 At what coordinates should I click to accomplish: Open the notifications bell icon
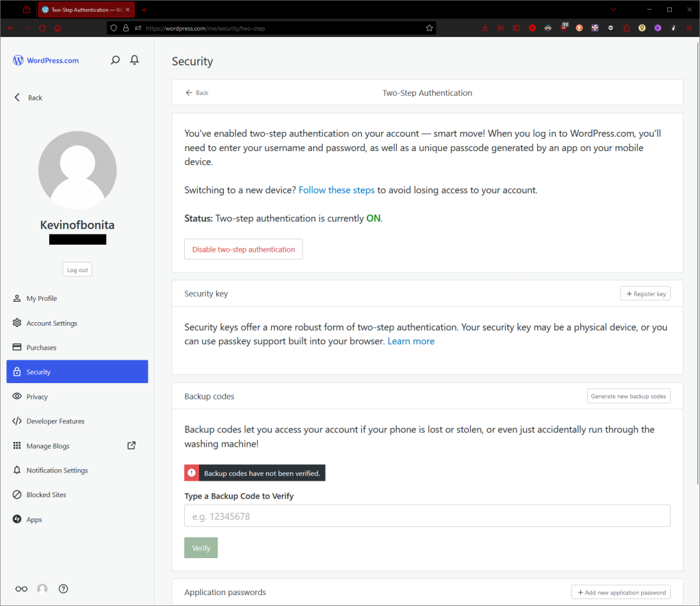coord(135,60)
